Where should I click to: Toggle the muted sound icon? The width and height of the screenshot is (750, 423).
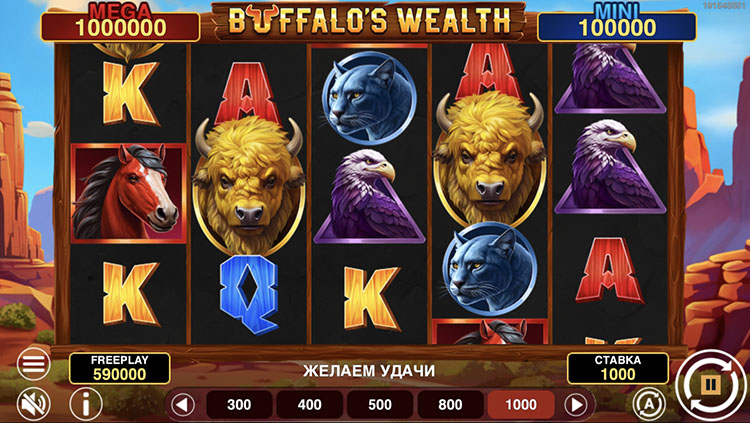(33, 404)
